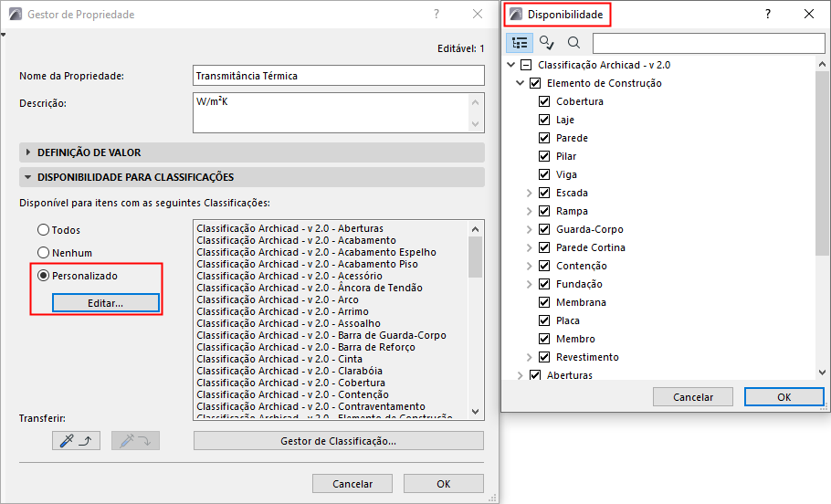Click Disponibilidade tree scrollbar thumb
This screenshot has width=831, height=504.
pyautogui.click(x=822, y=162)
